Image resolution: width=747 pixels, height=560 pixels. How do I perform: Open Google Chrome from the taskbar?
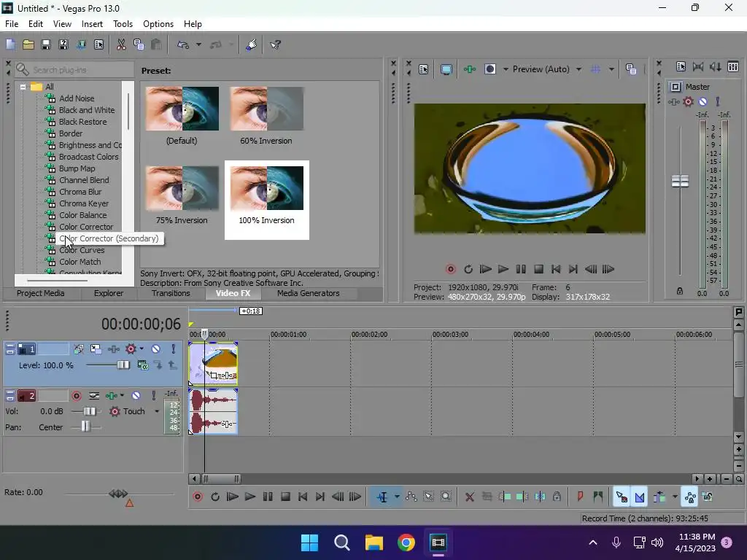[x=406, y=542]
